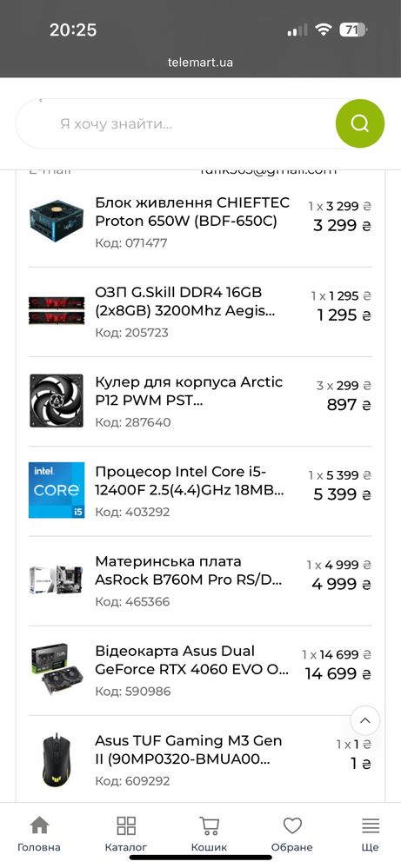This screenshot has height=868, width=401.
Task: Open the Intel Core i5-12400F processor link
Action: pos(190,480)
